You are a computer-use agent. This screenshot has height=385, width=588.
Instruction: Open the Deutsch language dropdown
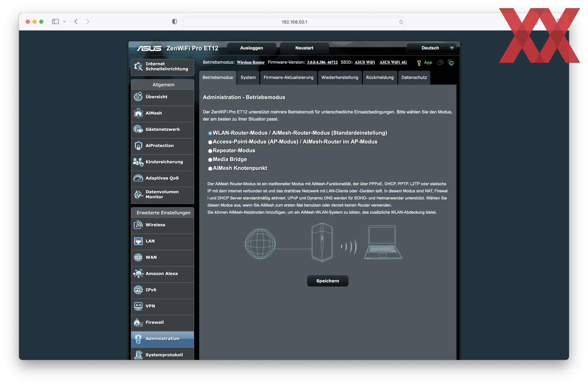coord(431,48)
